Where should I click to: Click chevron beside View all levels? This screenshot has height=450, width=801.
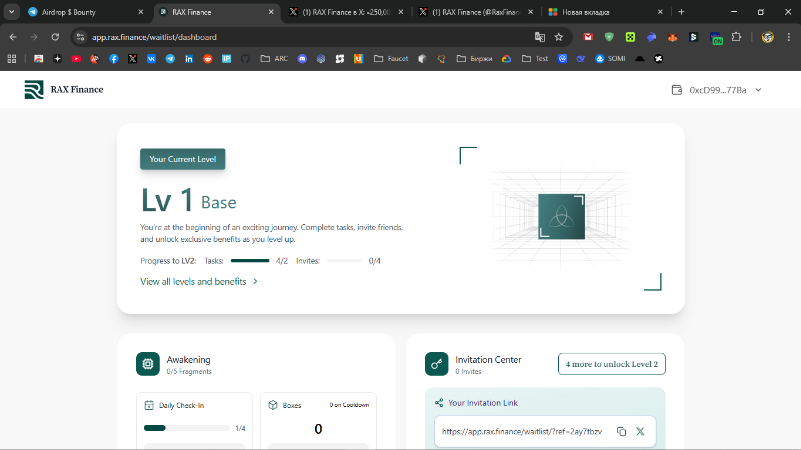255,281
